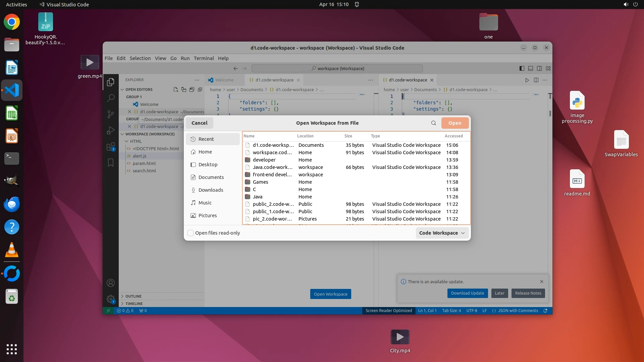644x362 pixels.
Task: Open the Source Control view icon
Action: click(110, 114)
